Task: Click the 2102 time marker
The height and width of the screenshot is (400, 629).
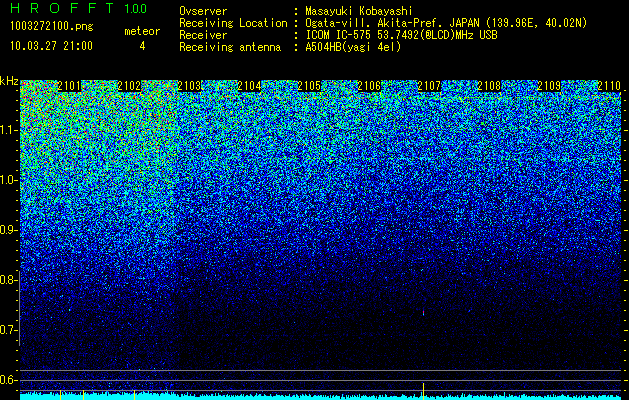Action: click(x=129, y=86)
